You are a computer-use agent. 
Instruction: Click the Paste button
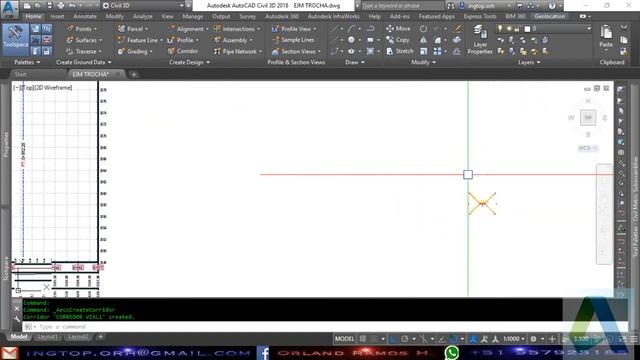tap(606, 36)
